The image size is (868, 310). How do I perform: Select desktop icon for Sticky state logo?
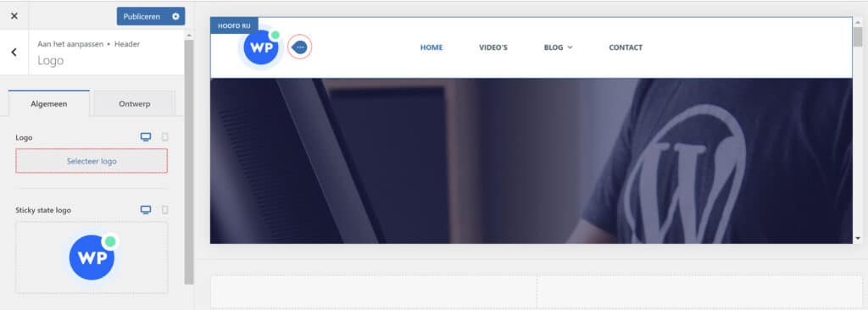[x=146, y=210]
